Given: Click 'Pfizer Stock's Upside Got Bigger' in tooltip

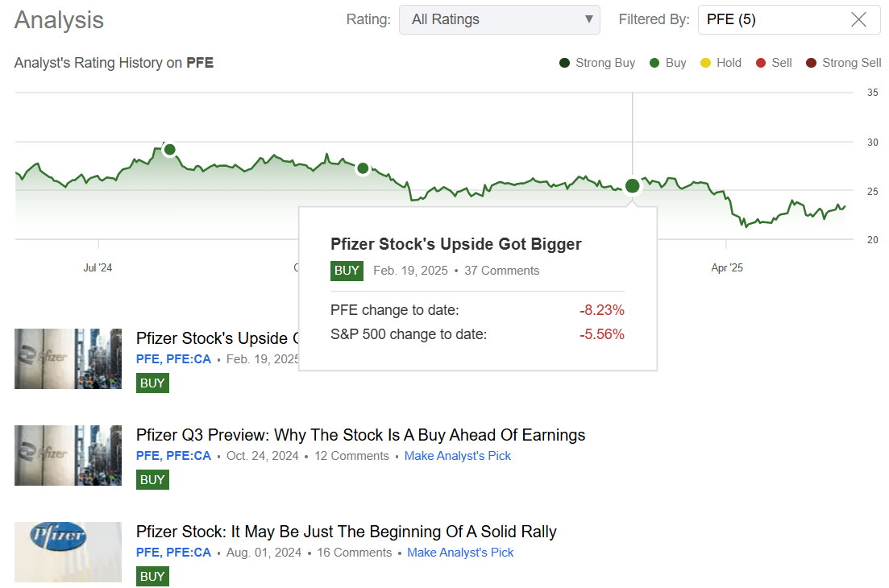Looking at the screenshot, I should [455, 243].
